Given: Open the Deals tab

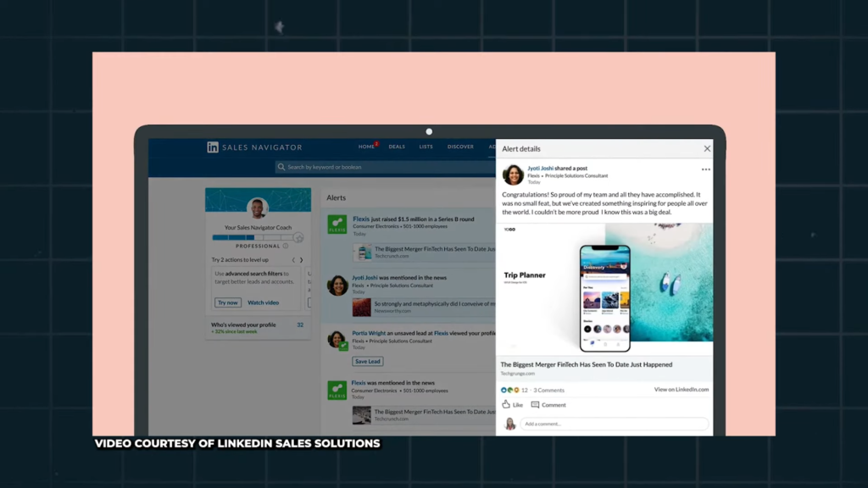Looking at the screenshot, I should [397, 147].
